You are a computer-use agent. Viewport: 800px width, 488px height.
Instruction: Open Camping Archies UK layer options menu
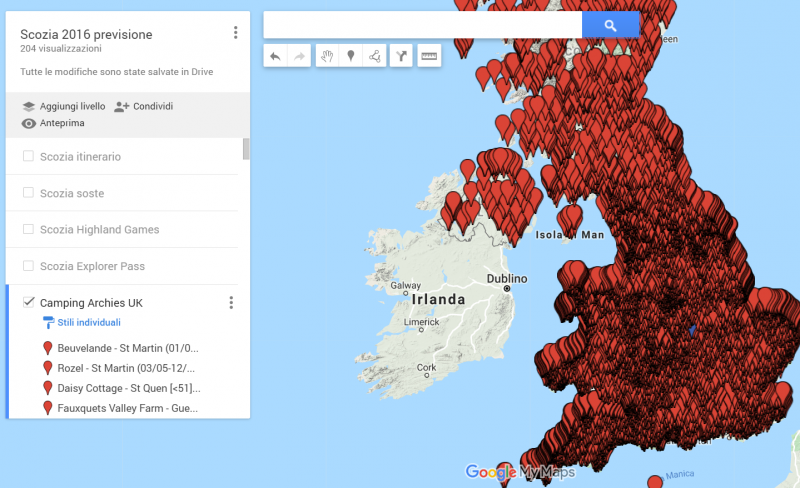[x=231, y=303]
